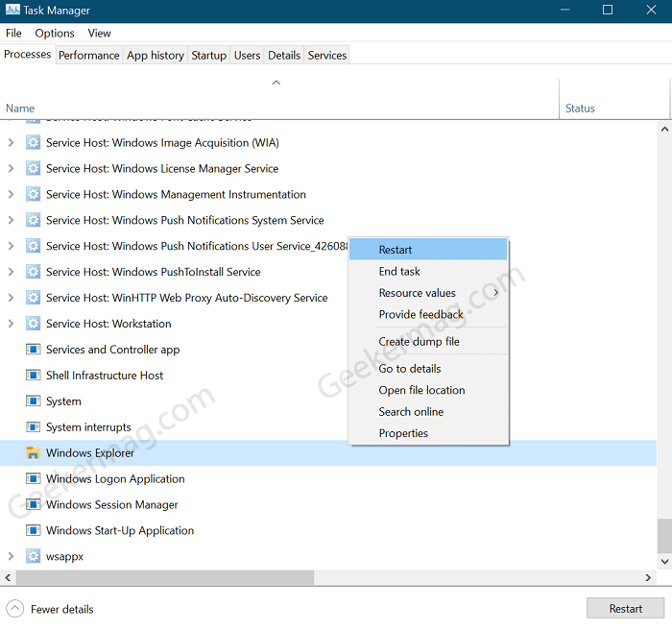672x631 pixels.
Task: Open Resource values submenu arrow
Action: tap(496, 293)
